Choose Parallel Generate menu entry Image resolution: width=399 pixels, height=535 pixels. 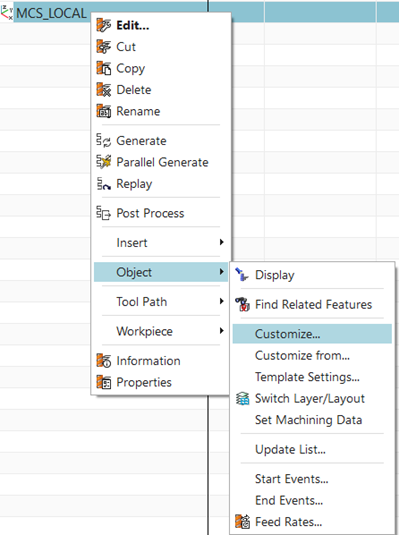pos(161,162)
